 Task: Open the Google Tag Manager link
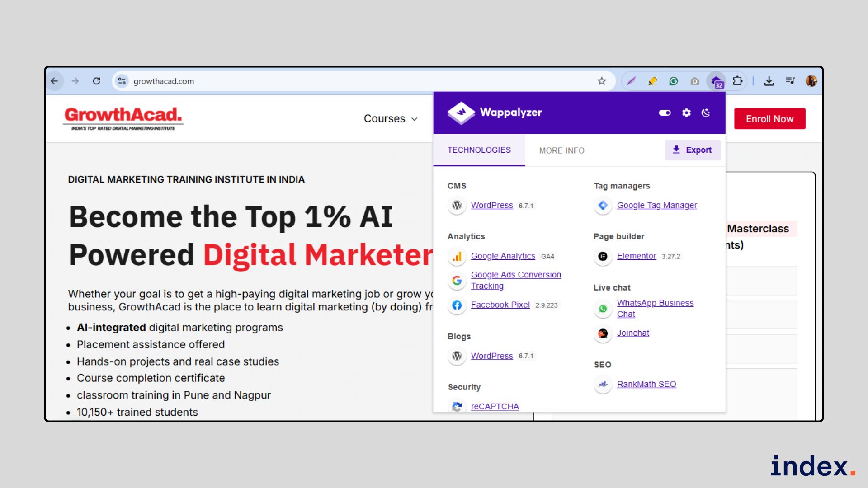[657, 205]
